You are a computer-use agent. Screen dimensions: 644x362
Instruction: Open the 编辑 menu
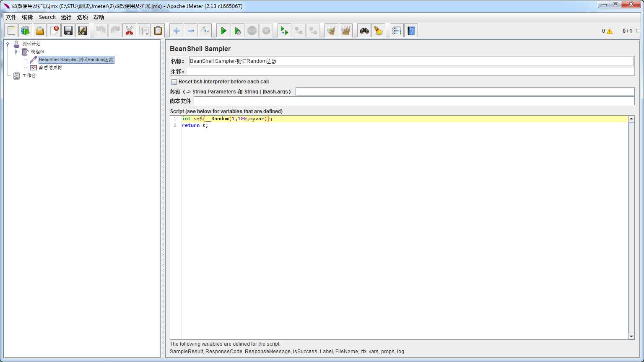tap(27, 17)
